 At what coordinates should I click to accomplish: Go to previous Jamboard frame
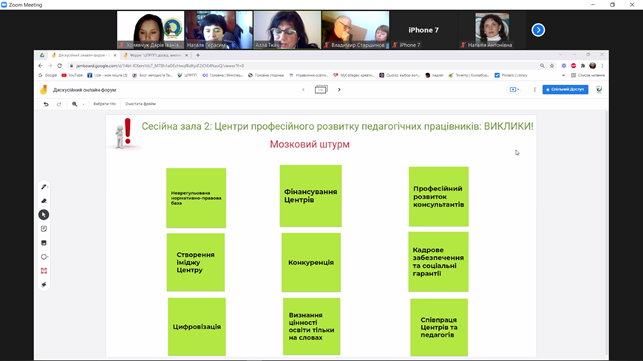click(x=303, y=89)
